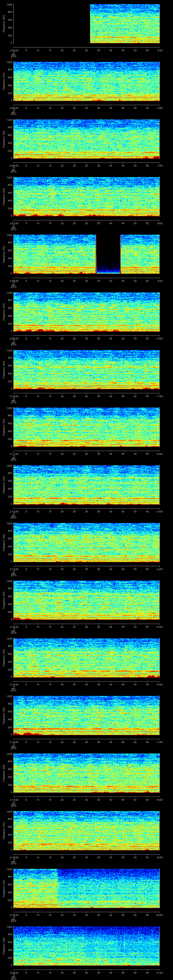This screenshot has height=980, width=173.
Task: Click the spectrogram panel starting at 2:07:00
Action: tap(87, 197)
